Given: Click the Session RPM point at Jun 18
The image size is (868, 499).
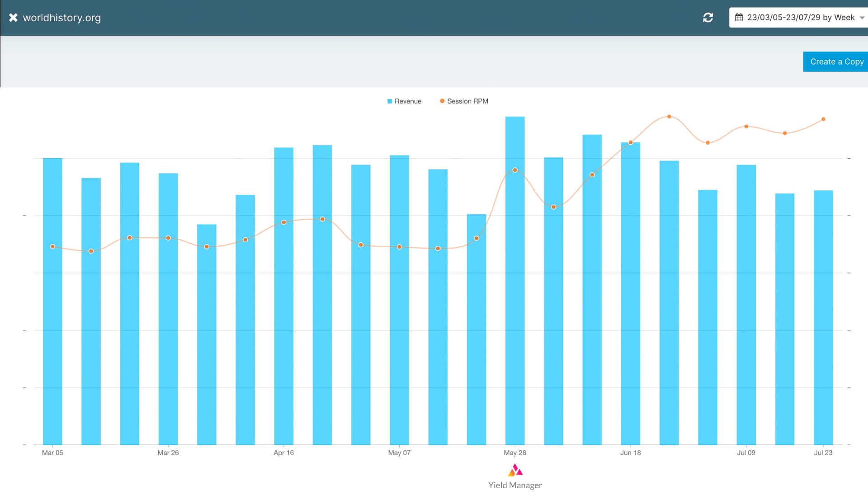Looking at the screenshot, I should click(631, 142).
